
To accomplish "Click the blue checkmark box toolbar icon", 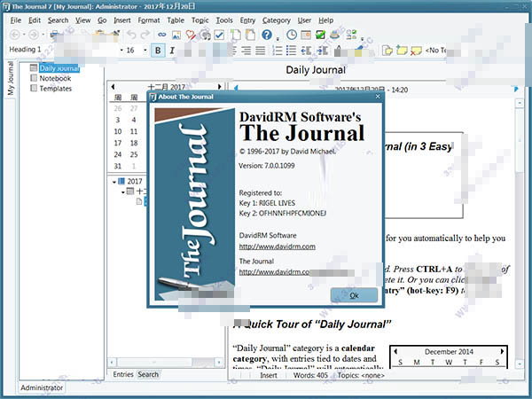I will click(219, 35).
